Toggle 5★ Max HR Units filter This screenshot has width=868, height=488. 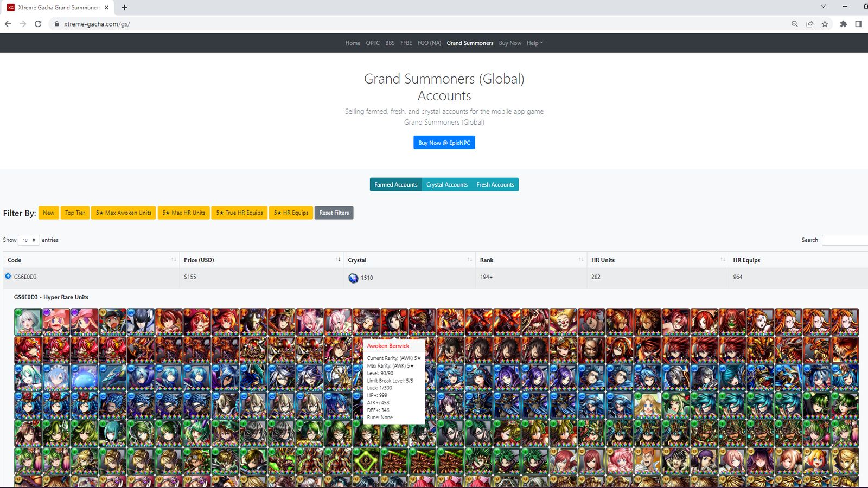[x=184, y=213]
